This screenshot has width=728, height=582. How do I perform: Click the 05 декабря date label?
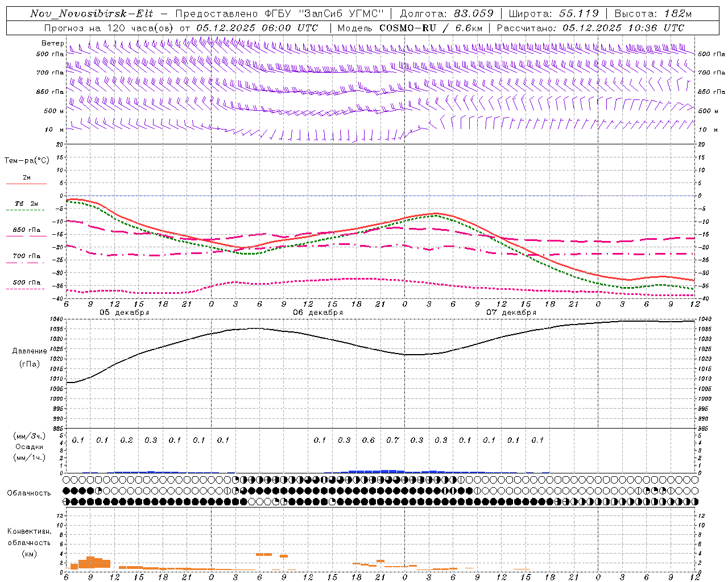[x=125, y=313]
